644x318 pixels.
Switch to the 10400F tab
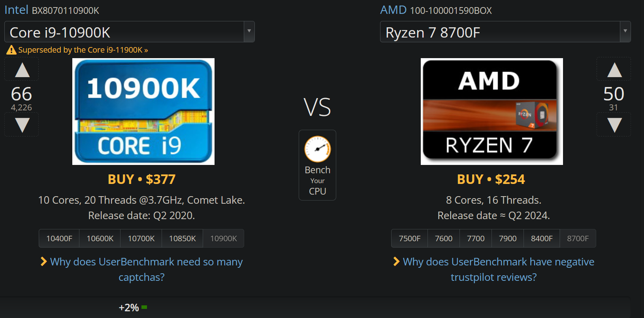(x=59, y=238)
